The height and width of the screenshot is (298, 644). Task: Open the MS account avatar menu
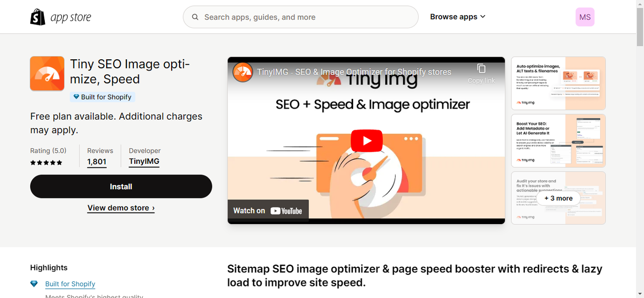pyautogui.click(x=585, y=17)
